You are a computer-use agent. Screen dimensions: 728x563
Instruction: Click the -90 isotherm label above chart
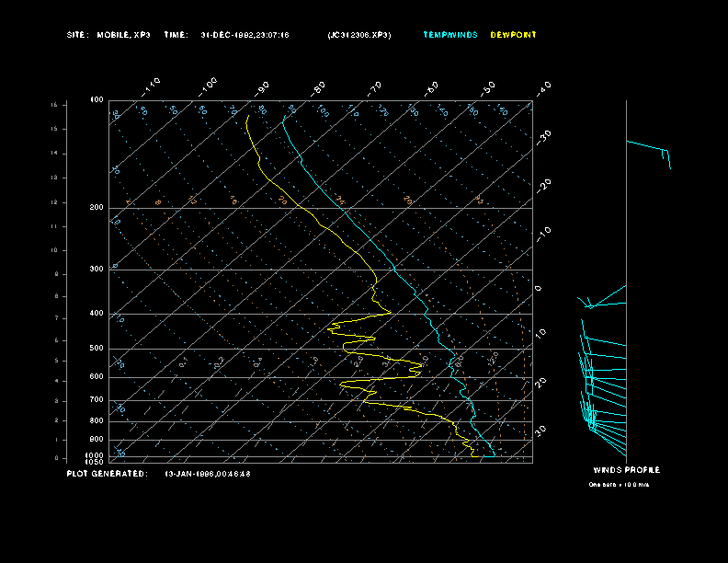point(262,88)
